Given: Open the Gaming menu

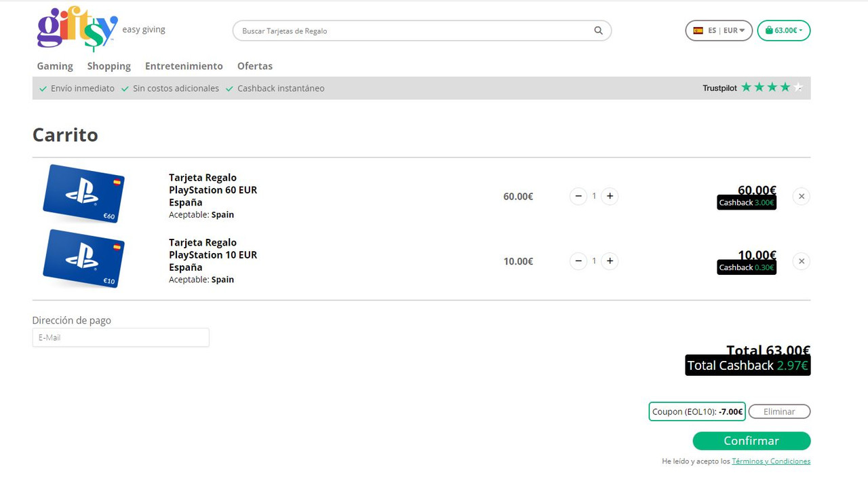Looking at the screenshot, I should [55, 66].
